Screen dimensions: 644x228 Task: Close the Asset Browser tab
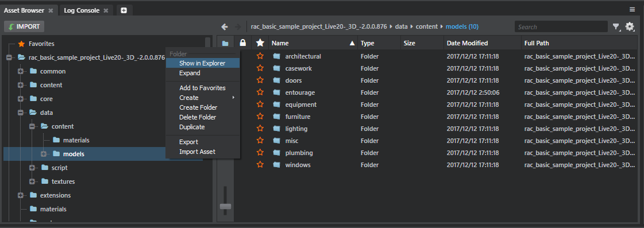[51, 11]
